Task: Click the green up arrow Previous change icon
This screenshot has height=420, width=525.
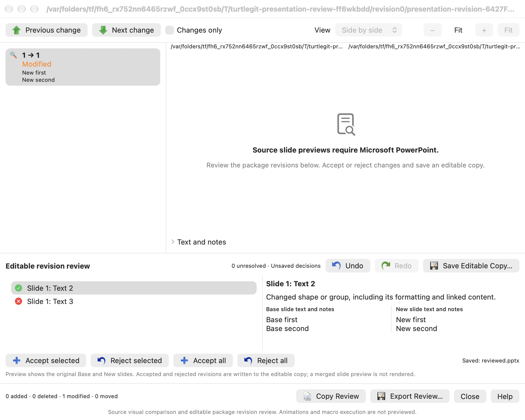Action: 17,30
